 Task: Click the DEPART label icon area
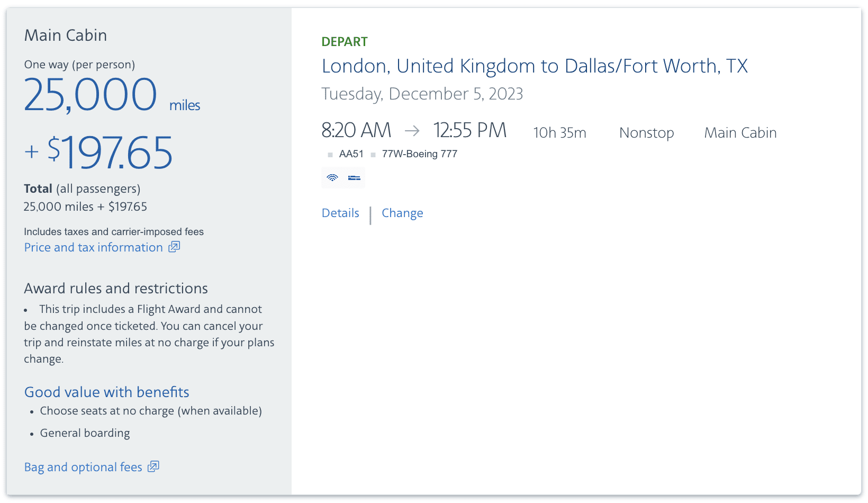click(x=345, y=41)
